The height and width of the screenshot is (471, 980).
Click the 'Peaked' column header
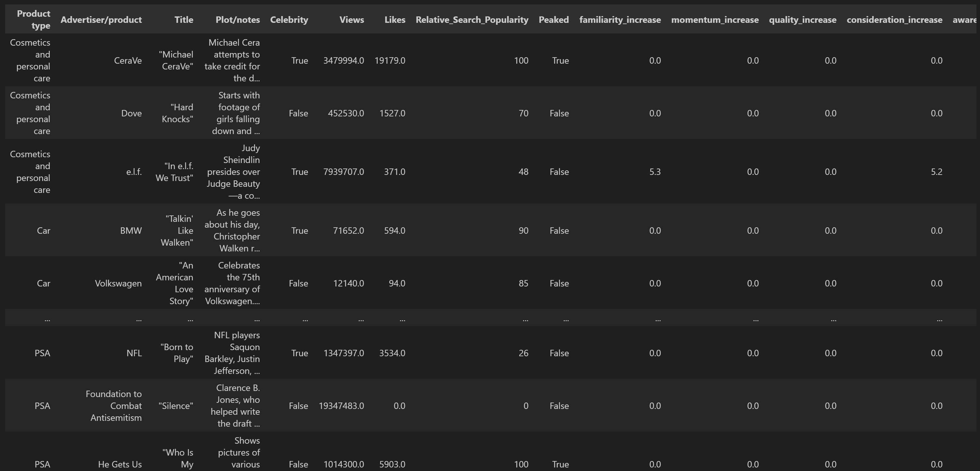(x=553, y=20)
